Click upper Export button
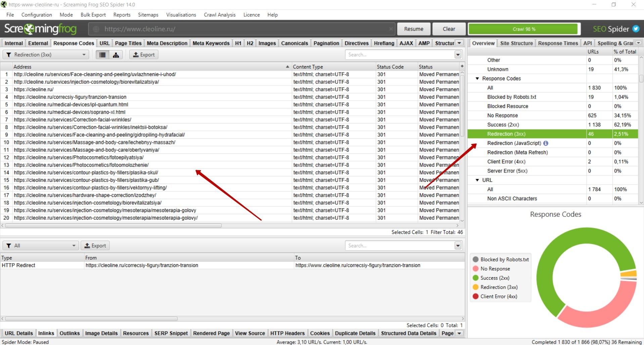The image size is (644, 345). click(x=144, y=55)
